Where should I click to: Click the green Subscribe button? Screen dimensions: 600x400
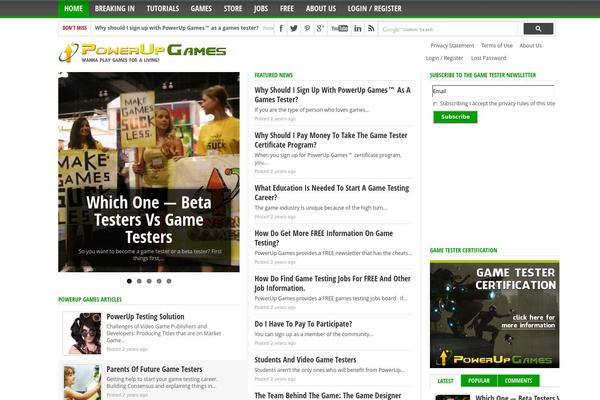click(455, 117)
